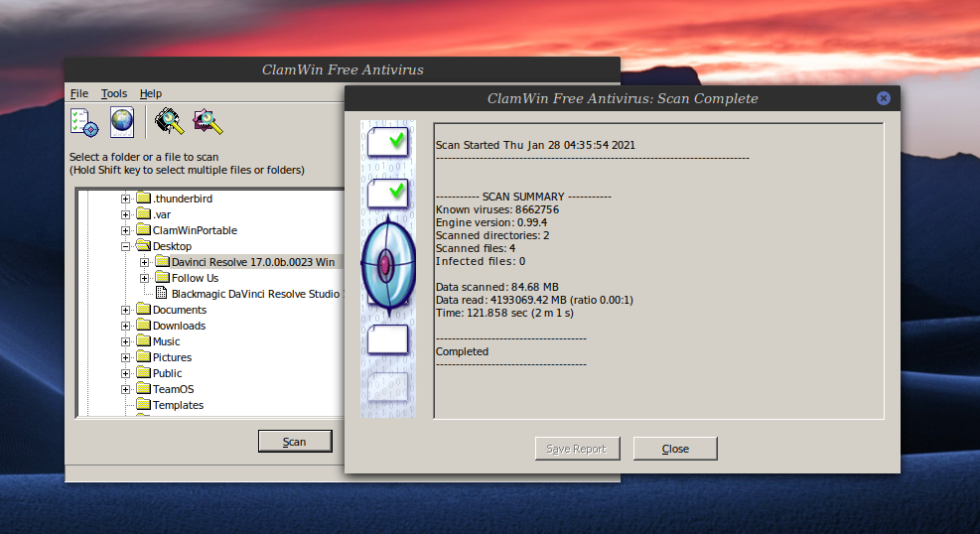Click the Update Virus Database globe icon
Image resolution: width=980 pixels, height=534 pixels.
pyautogui.click(x=122, y=122)
